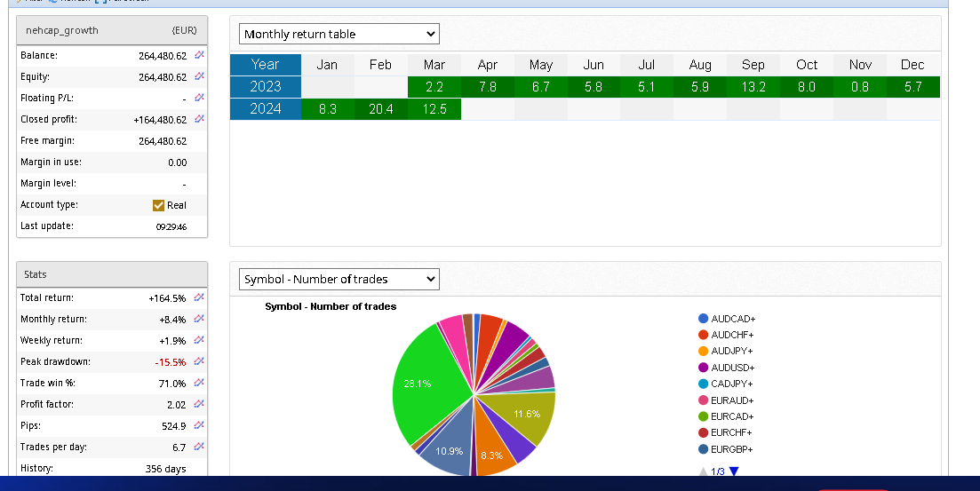980x491 pixels.
Task: Open the chart icon next to Total return
Action: tap(199, 297)
